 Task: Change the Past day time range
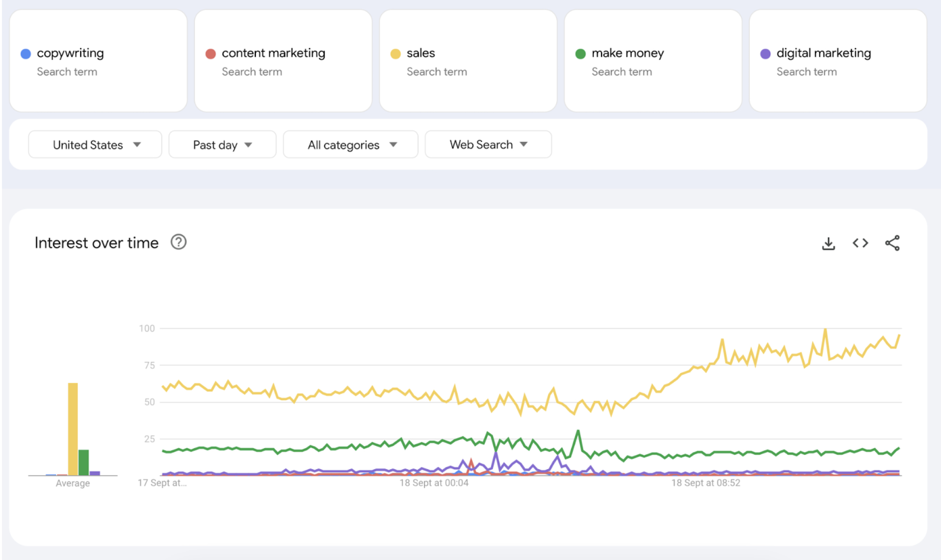pos(223,144)
